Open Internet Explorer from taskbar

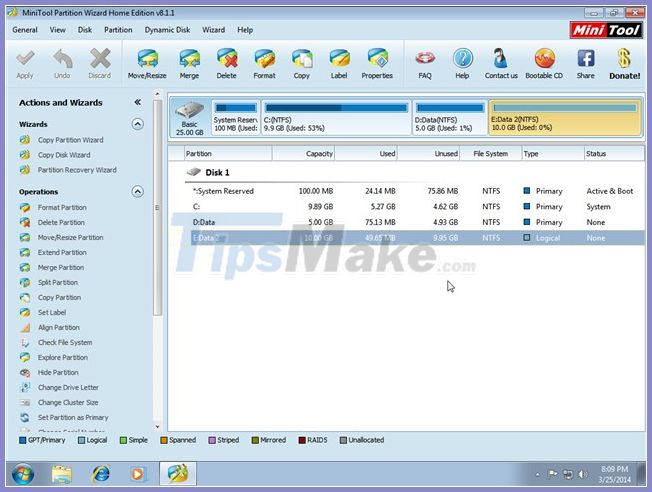coord(101,474)
